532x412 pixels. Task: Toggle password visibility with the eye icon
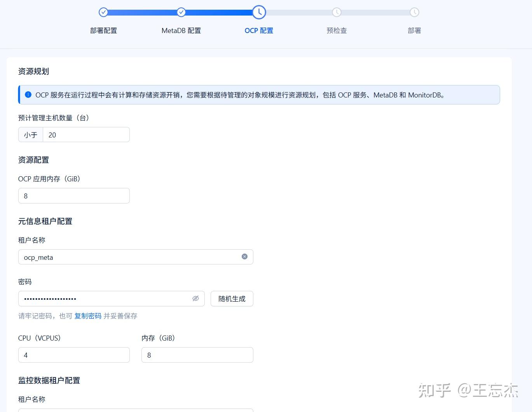[x=195, y=298]
